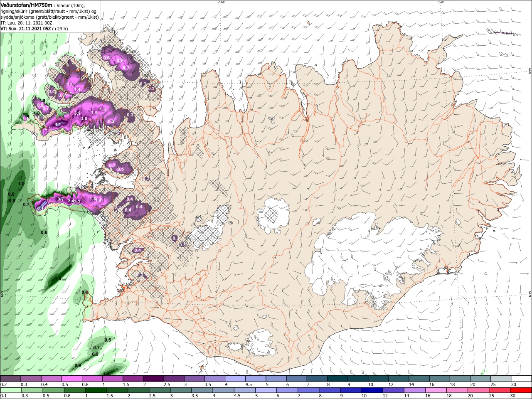532x399 pixels.
Task: Click the 'slydda/snjókoma' legend description line
Action: point(49,17)
